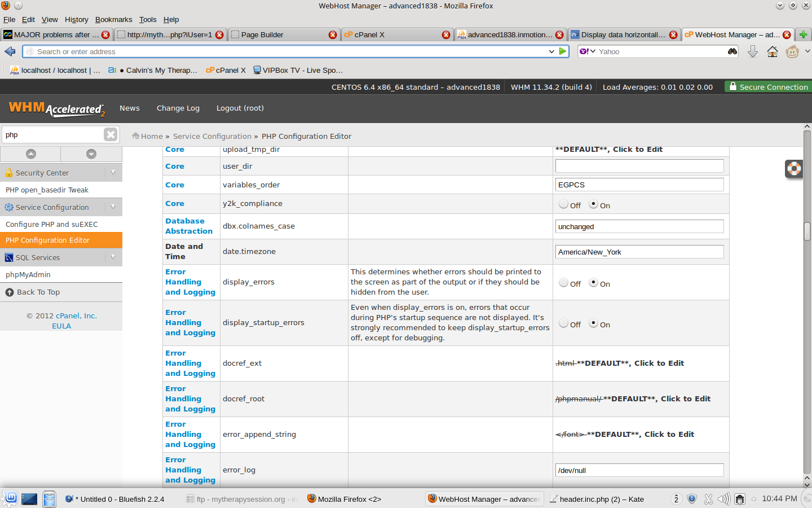
Task: Click the sidebar collapse up-arrow icon
Action: (31, 154)
